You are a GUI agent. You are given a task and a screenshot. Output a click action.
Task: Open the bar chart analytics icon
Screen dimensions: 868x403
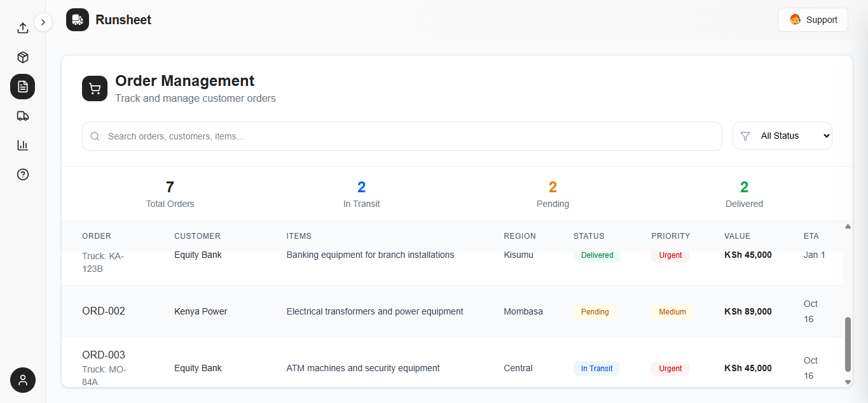pos(23,145)
